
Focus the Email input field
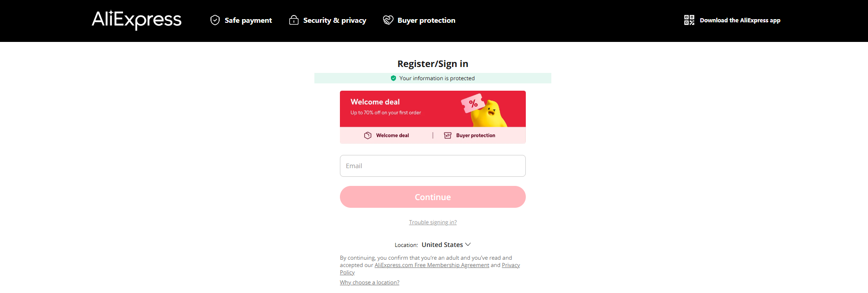coord(433,166)
